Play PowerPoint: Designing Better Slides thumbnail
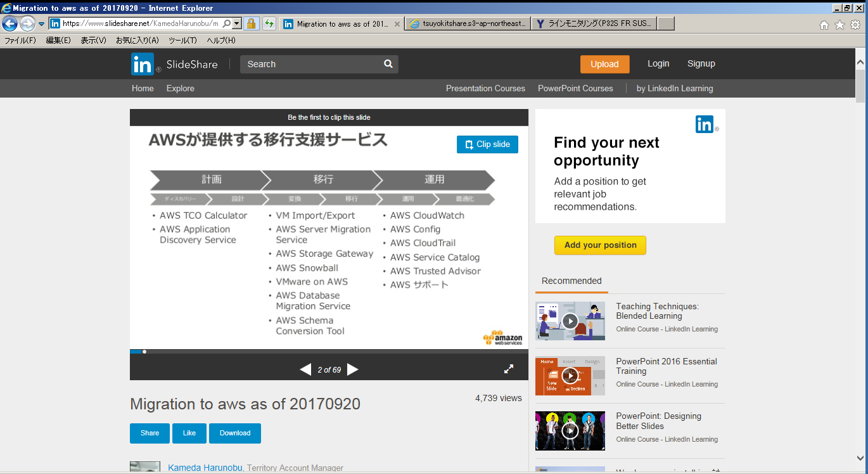 (x=570, y=431)
